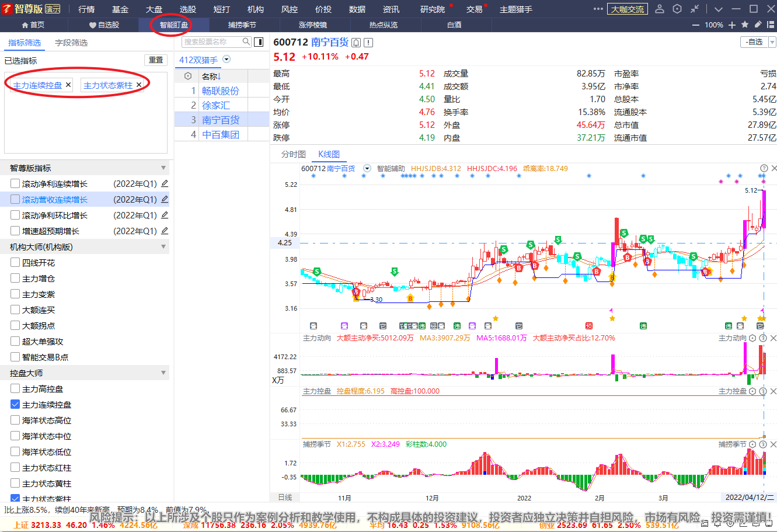Enable the 主力增仓 checkbox

click(15, 278)
